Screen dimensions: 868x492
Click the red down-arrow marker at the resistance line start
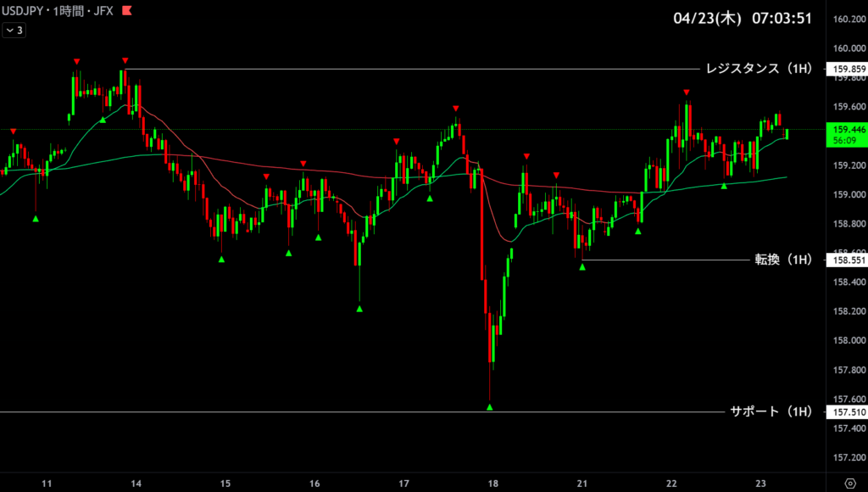point(125,61)
